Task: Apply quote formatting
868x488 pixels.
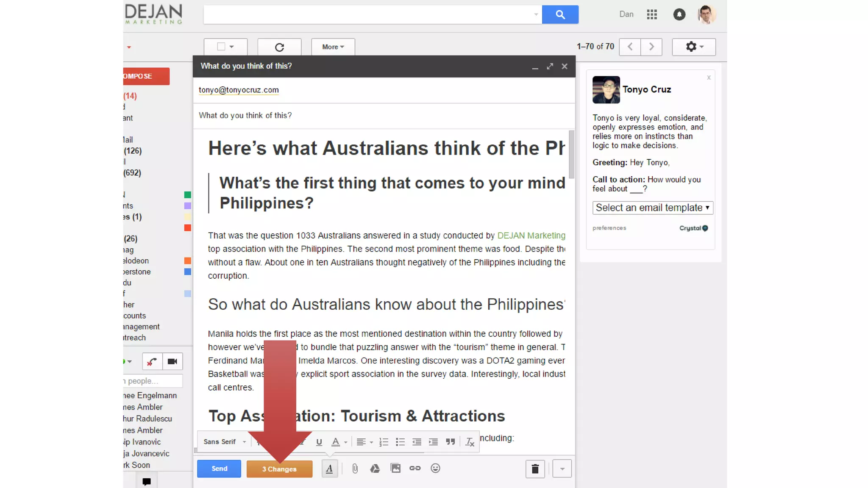Action: pos(451,442)
